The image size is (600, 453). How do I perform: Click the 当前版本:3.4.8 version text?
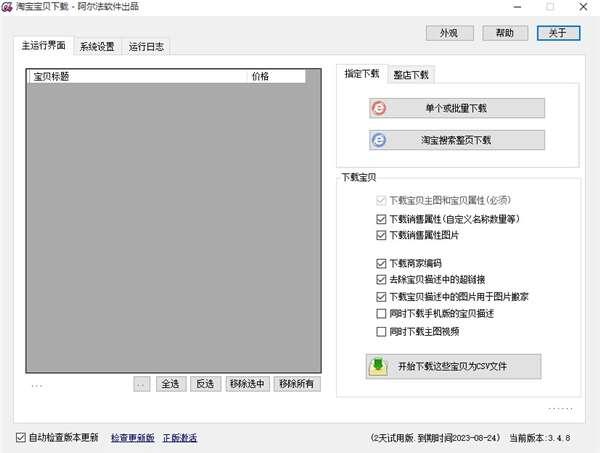coord(540,438)
